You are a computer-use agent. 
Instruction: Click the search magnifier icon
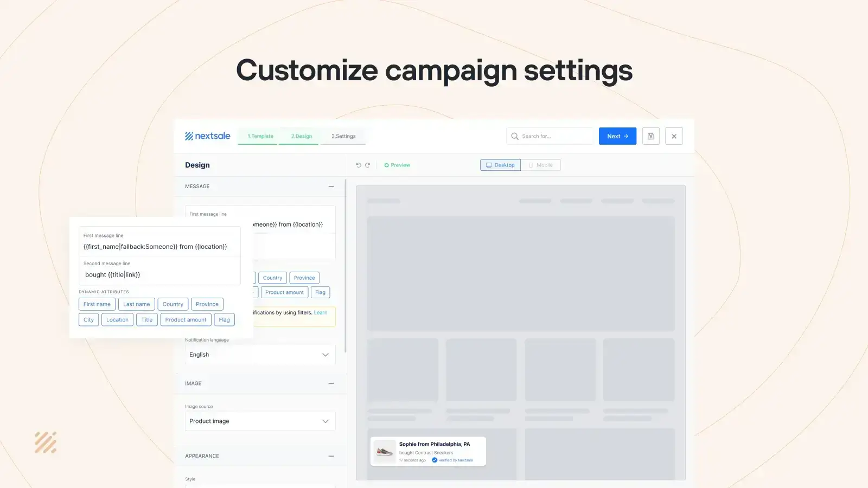pos(515,136)
